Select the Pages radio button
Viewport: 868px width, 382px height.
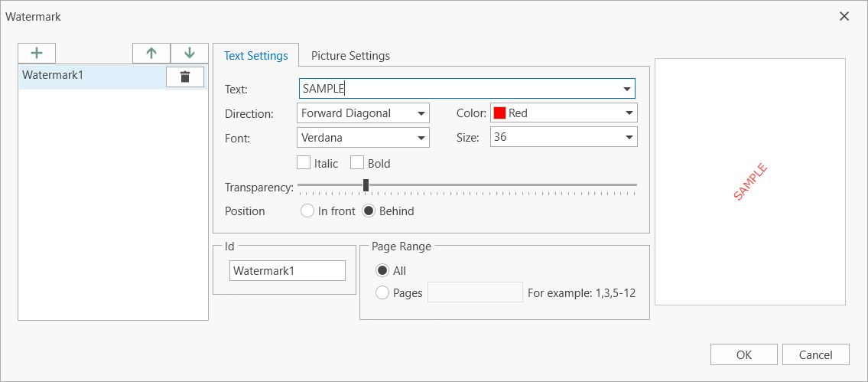382,292
